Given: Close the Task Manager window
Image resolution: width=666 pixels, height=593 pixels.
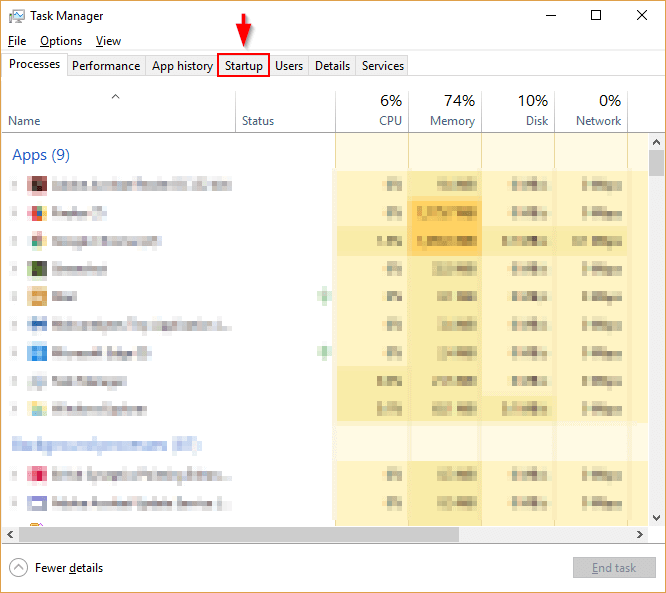Looking at the screenshot, I should [x=642, y=15].
